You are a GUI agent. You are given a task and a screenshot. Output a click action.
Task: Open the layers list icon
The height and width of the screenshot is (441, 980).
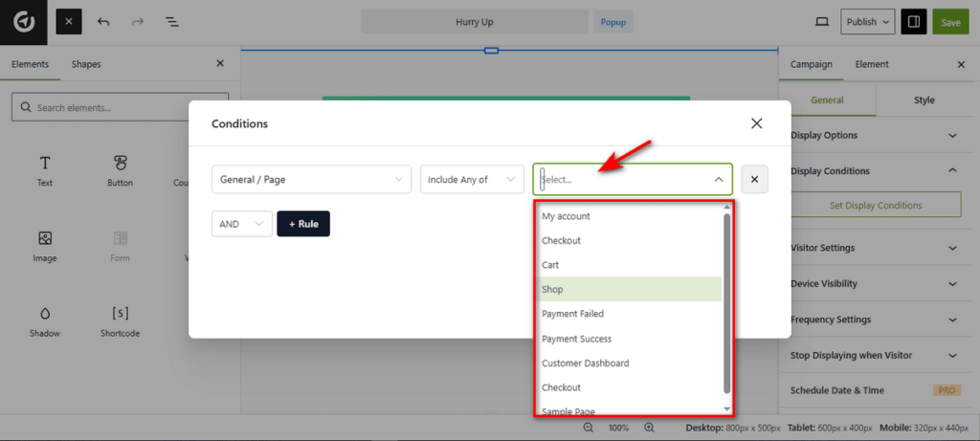pyautogui.click(x=171, y=21)
